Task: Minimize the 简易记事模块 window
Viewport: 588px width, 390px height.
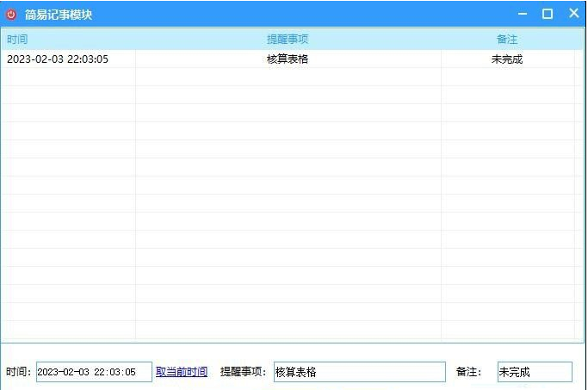Action: (523, 14)
